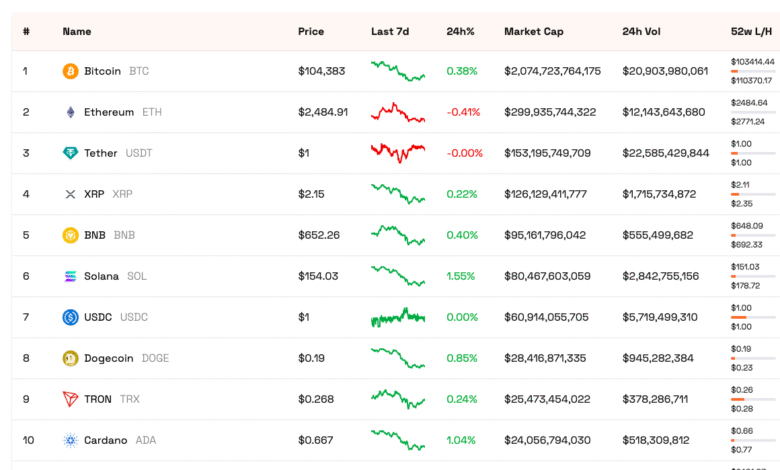
Task: Click market cap $299,935,744,322
Action: (550, 112)
